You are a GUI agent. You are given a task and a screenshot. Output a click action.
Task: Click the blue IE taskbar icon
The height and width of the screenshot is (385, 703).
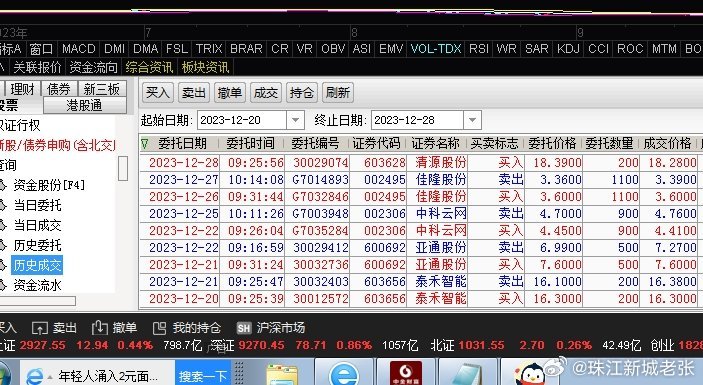coord(343,375)
